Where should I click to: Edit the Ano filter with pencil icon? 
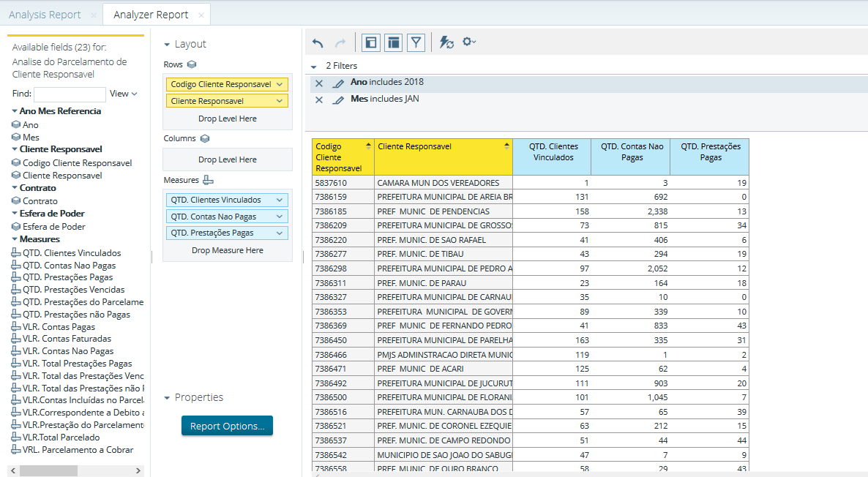pos(337,83)
